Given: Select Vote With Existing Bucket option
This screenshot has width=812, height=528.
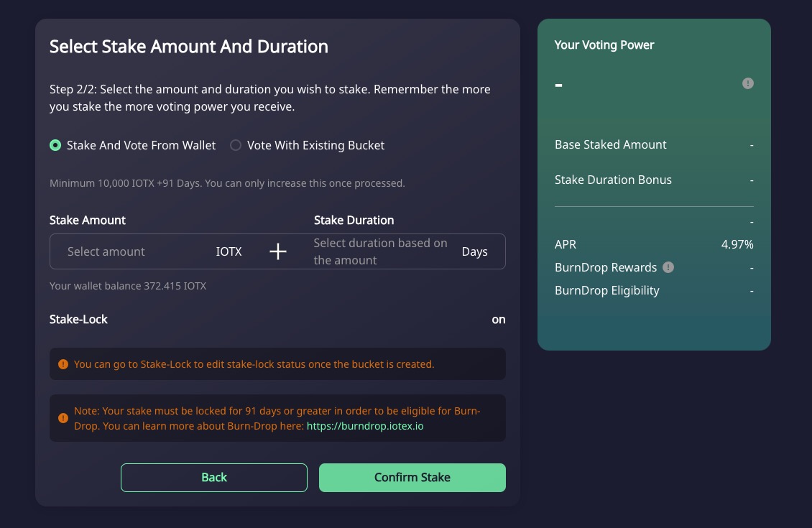Looking at the screenshot, I should [236, 145].
